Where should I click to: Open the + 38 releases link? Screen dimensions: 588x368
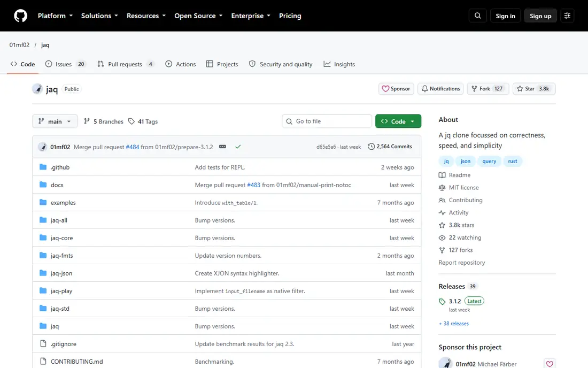pyautogui.click(x=454, y=324)
